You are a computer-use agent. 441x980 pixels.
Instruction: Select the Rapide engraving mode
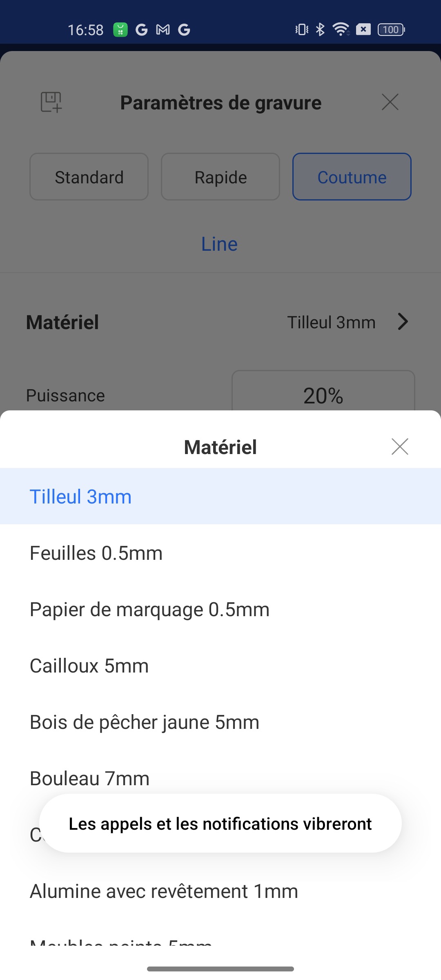pos(220,177)
